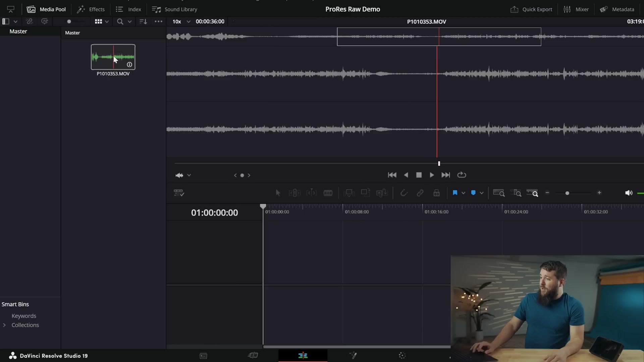This screenshot has width=644, height=362.
Task: Click the source timecode 00:00:36:00 field
Action: (x=210, y=21)
